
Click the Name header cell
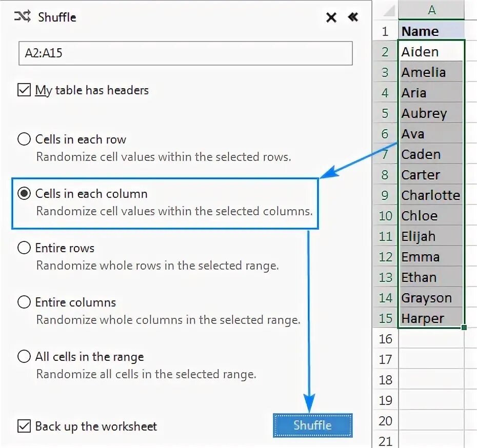point(431,31)
